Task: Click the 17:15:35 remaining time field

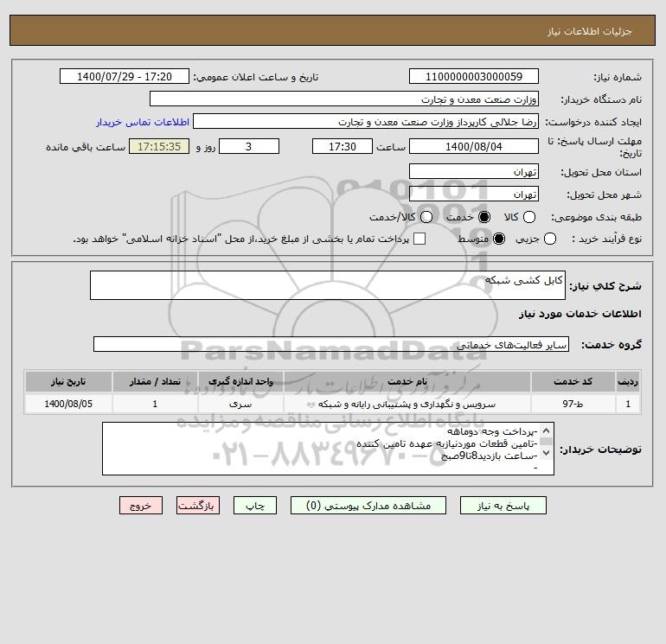Action: 159,146
